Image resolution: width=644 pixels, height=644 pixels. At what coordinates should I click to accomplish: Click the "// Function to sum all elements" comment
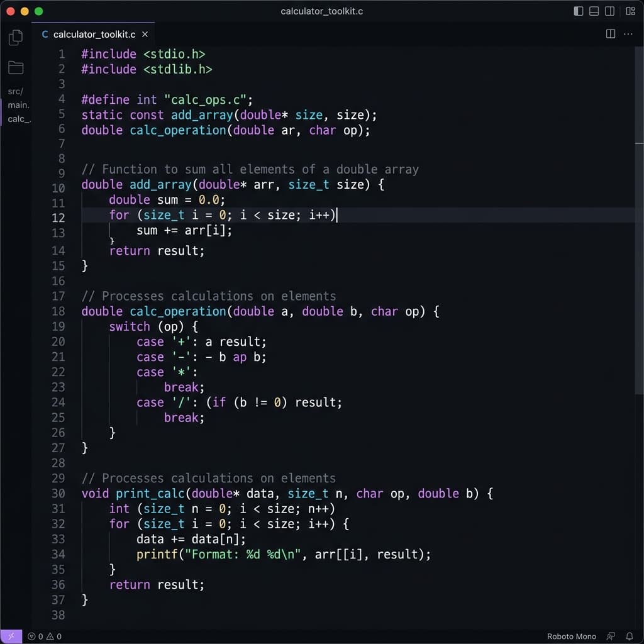[x=250, y=169]
